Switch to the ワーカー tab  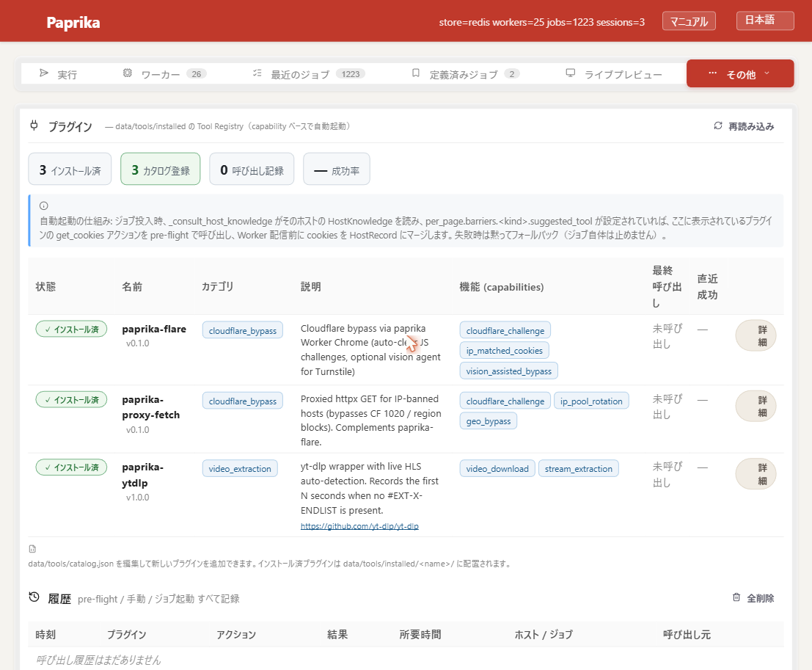pos(166,73)
